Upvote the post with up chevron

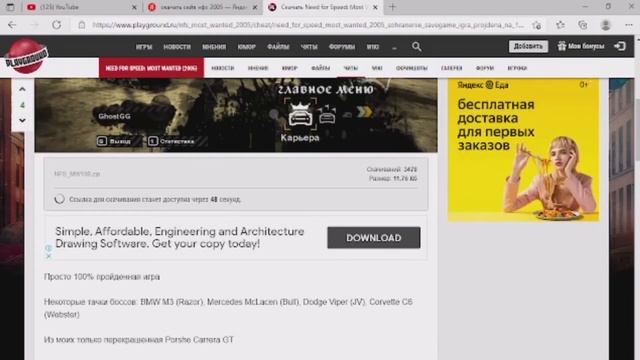tap(22, 89)
